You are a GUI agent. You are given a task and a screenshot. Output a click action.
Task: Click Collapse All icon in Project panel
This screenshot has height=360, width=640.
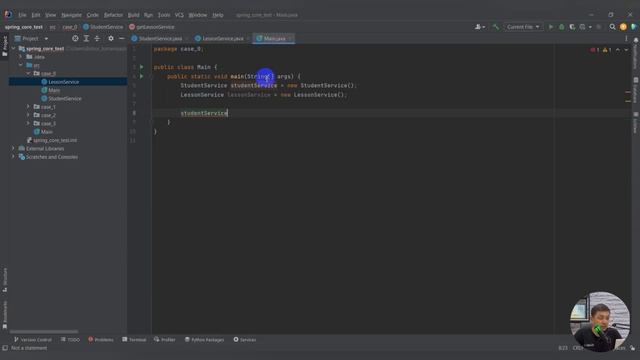(x=97, y=38)
